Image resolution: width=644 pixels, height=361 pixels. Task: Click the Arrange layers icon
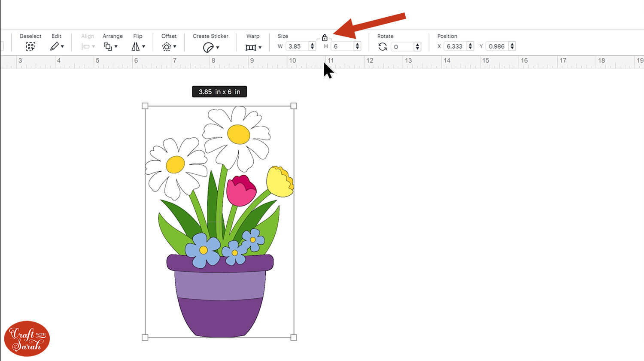point(108,46)
